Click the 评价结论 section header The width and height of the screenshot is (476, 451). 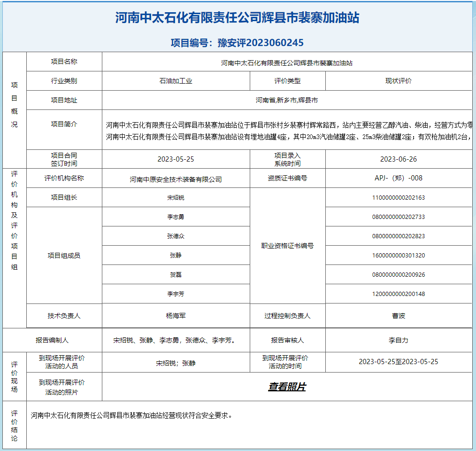[14, 426]
